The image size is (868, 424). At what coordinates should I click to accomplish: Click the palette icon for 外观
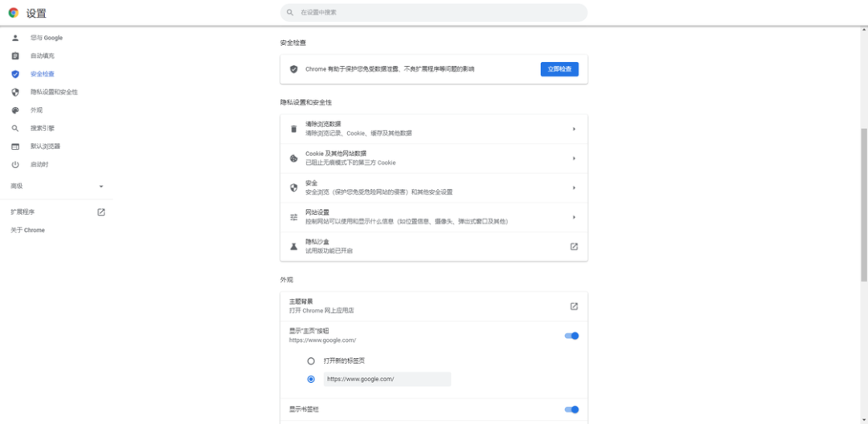[15, 110]
